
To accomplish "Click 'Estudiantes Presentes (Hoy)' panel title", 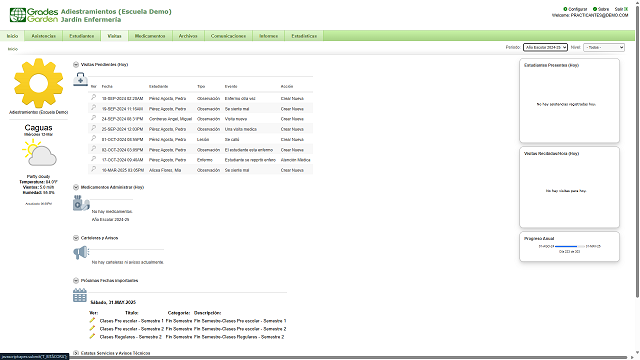I will [x=551, y=65].
